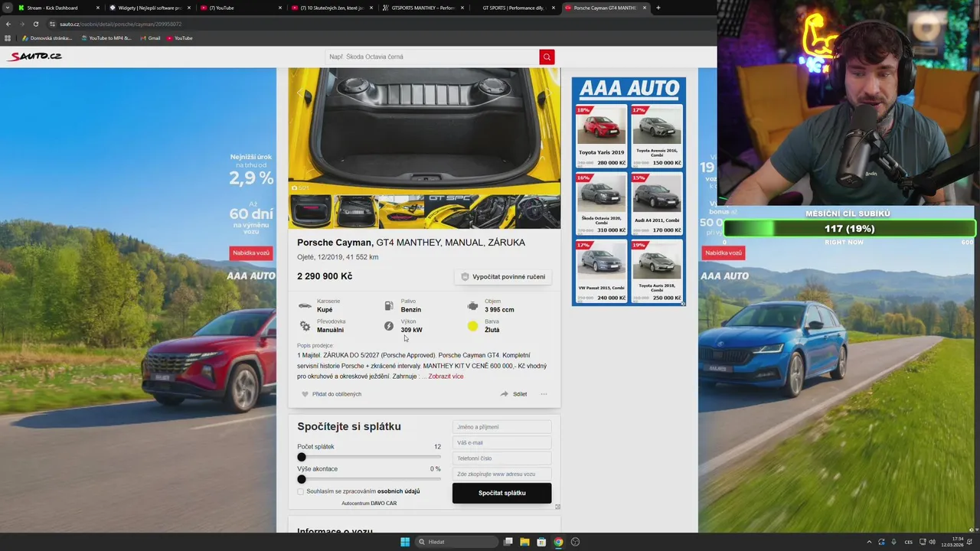Click the share arrow icon
The height and width of the screenshot is (551, 980).
coord(504,394)
